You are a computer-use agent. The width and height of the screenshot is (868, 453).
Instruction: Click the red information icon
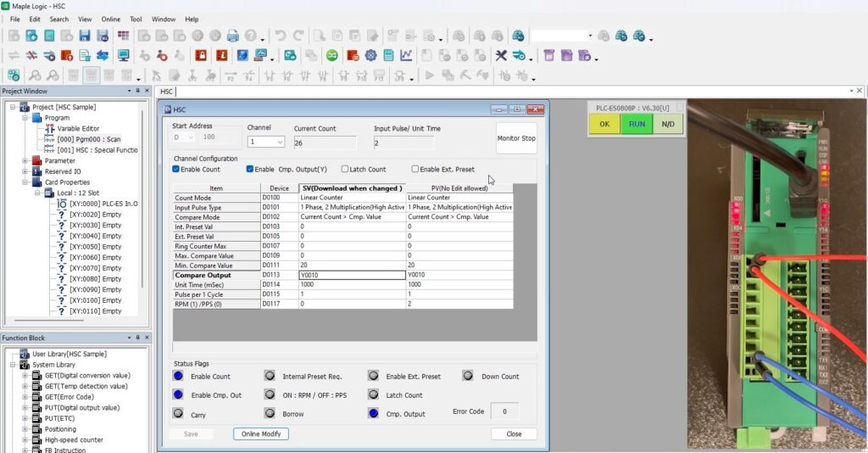coord(221,56)
